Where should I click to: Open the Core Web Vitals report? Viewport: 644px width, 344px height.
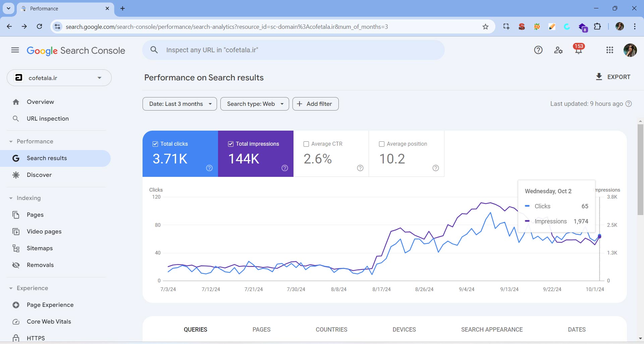pyautogui.click(x=49, y=321)
